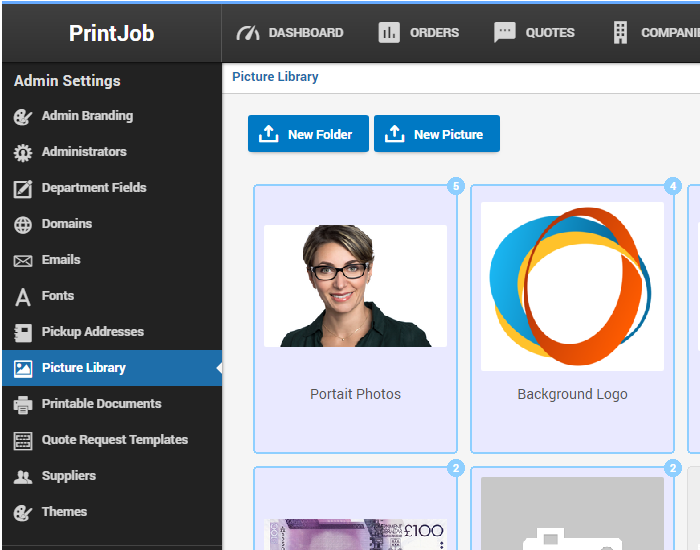
Task: Go to the Orders section
Action: point(419,33)
